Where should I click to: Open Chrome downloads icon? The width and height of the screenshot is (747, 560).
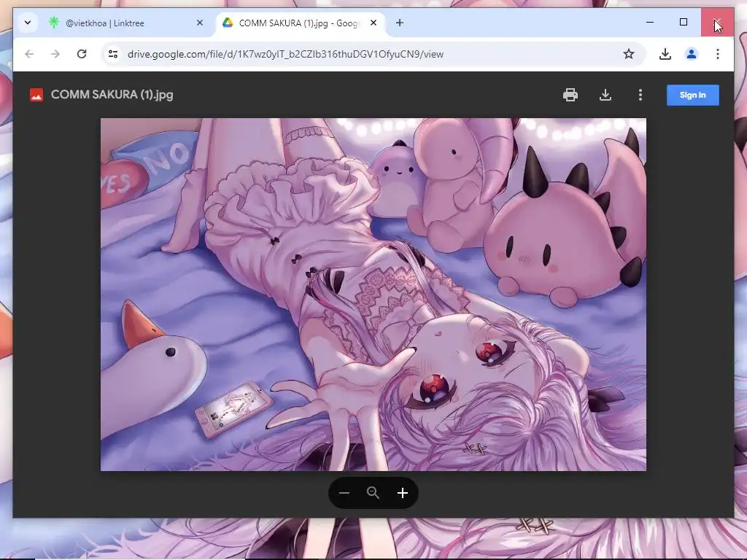(665, 54)
